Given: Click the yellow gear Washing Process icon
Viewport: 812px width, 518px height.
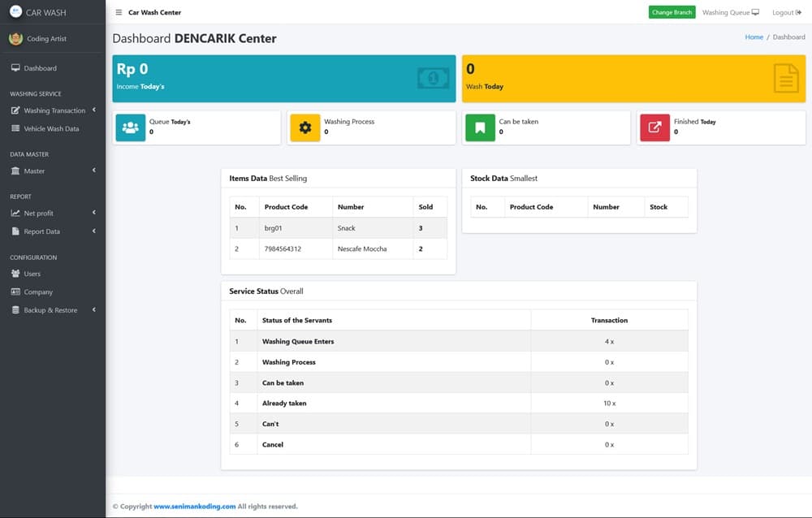Looking at the screenshot, I should [x=305, y=127].
